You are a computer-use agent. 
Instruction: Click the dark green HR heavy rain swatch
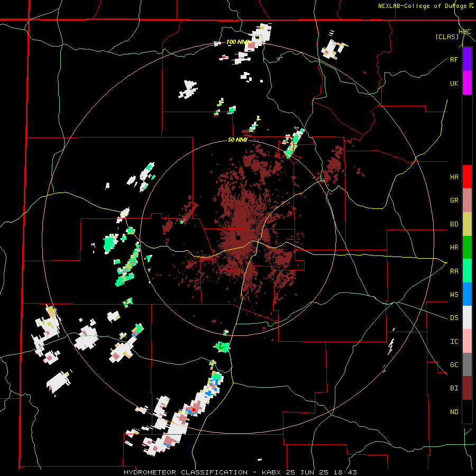coord(467,247)
